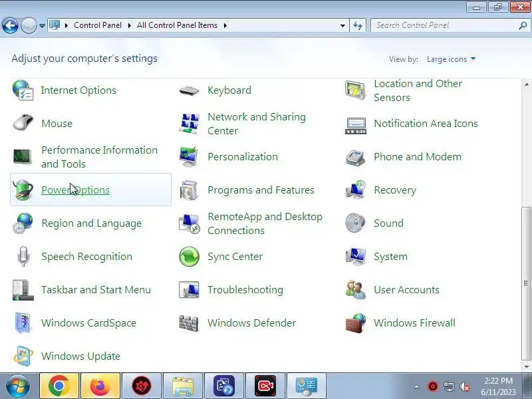
Task: Click the Speech Recognition microphone icon
Action: tap(23, 257)
